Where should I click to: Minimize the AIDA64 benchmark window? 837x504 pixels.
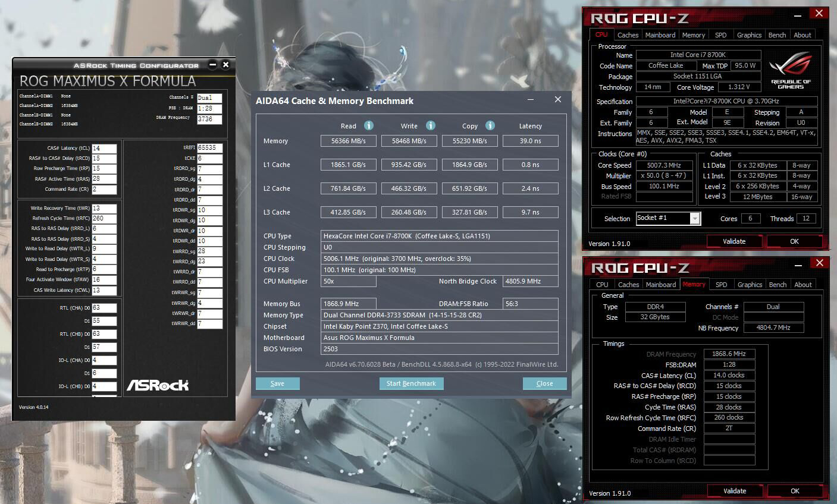[x=529, y=100]
